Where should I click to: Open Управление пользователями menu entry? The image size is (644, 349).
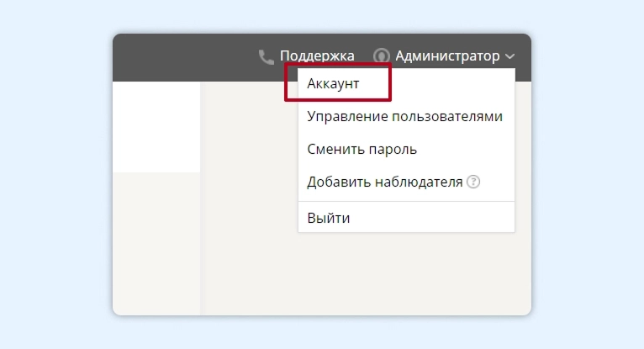tap(404, 116)
